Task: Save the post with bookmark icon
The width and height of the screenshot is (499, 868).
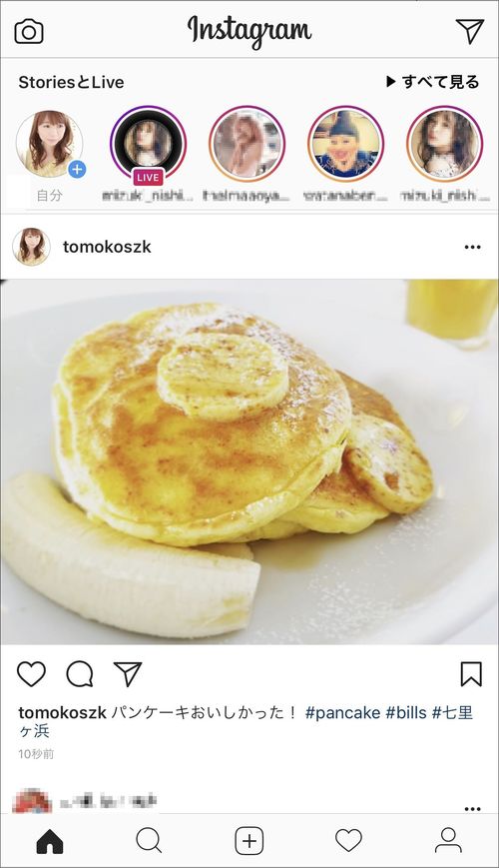Action: pyautogui.click(x=471, y=674)
